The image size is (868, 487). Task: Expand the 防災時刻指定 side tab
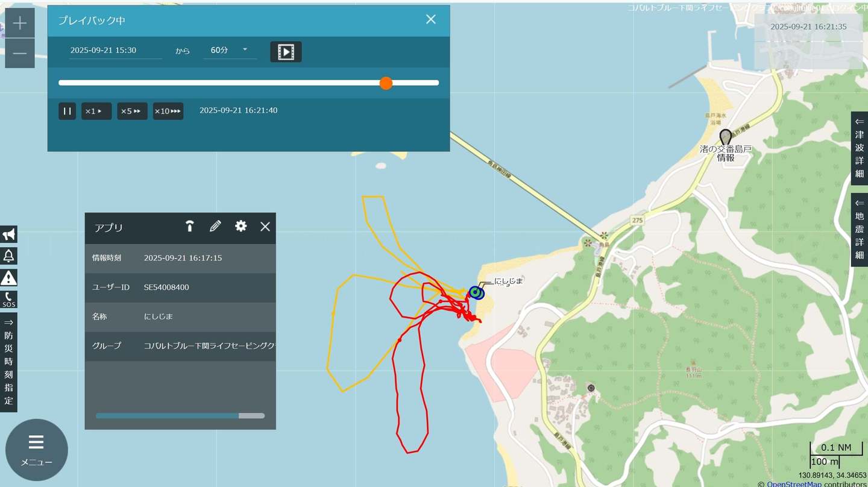pos(8,362)
